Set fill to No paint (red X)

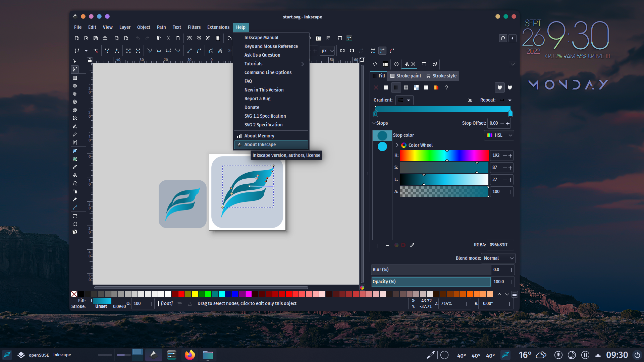coord(376,87)
